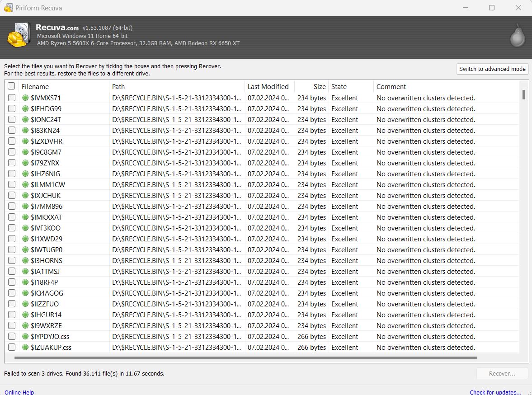Click green state dot for $I9C8GM7
Viewport: 532px width, 395px height.
(x=25, y=152)
